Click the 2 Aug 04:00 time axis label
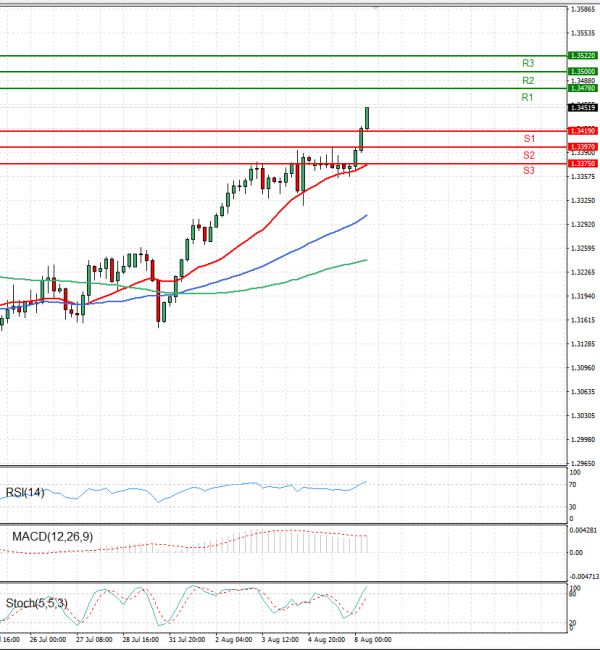The image size is (600, 650). coord(232,639)
